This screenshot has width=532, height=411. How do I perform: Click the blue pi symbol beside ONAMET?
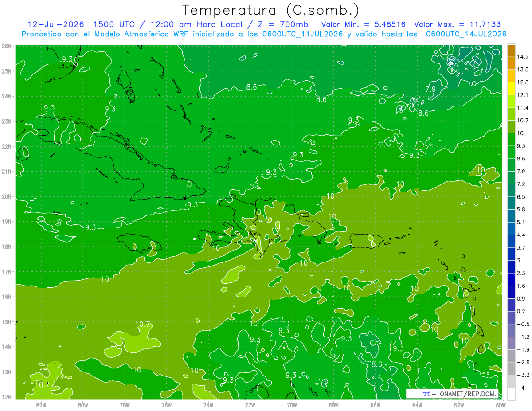[426, 394]
